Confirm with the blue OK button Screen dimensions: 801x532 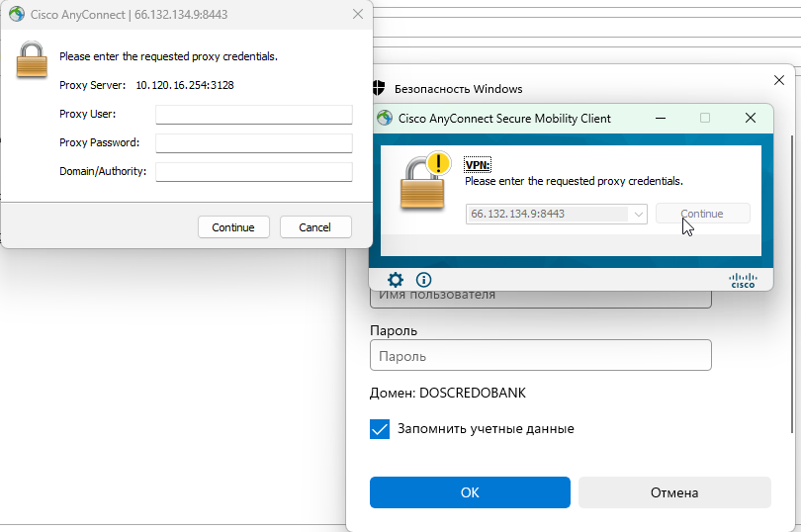click(470, 492)
